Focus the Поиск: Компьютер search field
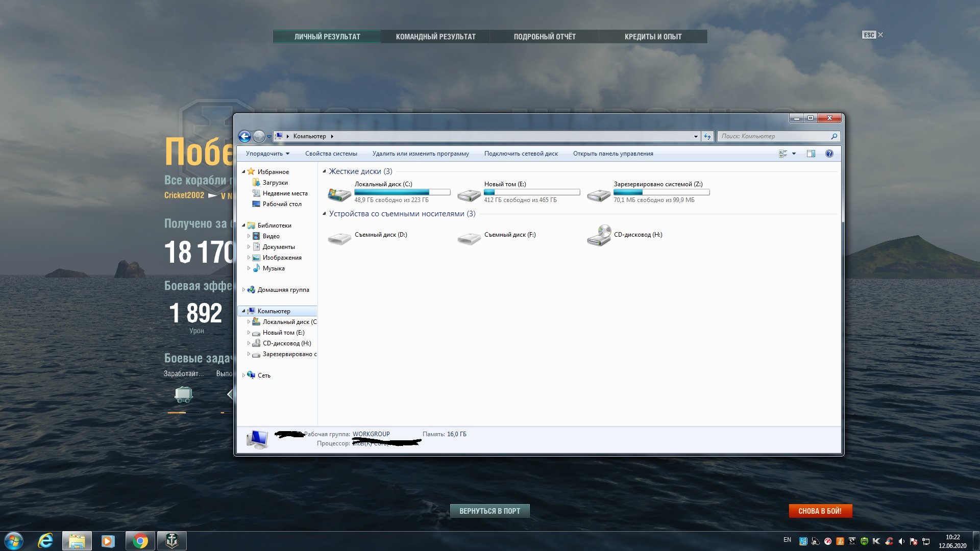Image resolution: width=980 pixels, height=551 pixels. pyautogui.click(x=773, y=136)
